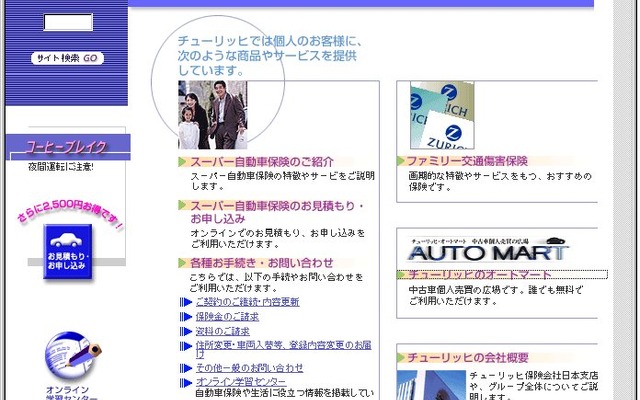The width and height of the screenshot is (640, 400).
Task: Click blue arrow bullet beside 保険金のご請求
Action: tap(186, 317)
